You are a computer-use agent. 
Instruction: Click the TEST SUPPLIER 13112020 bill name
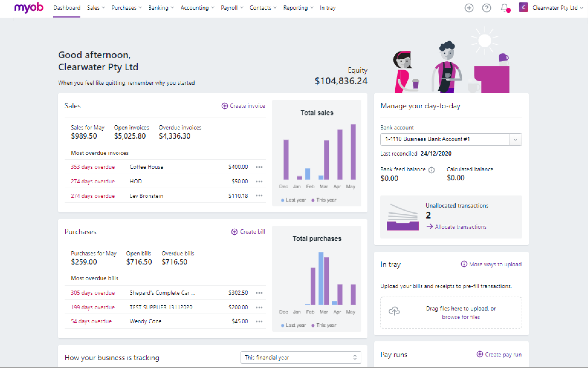pyautogui.click(x=161, y=307)
